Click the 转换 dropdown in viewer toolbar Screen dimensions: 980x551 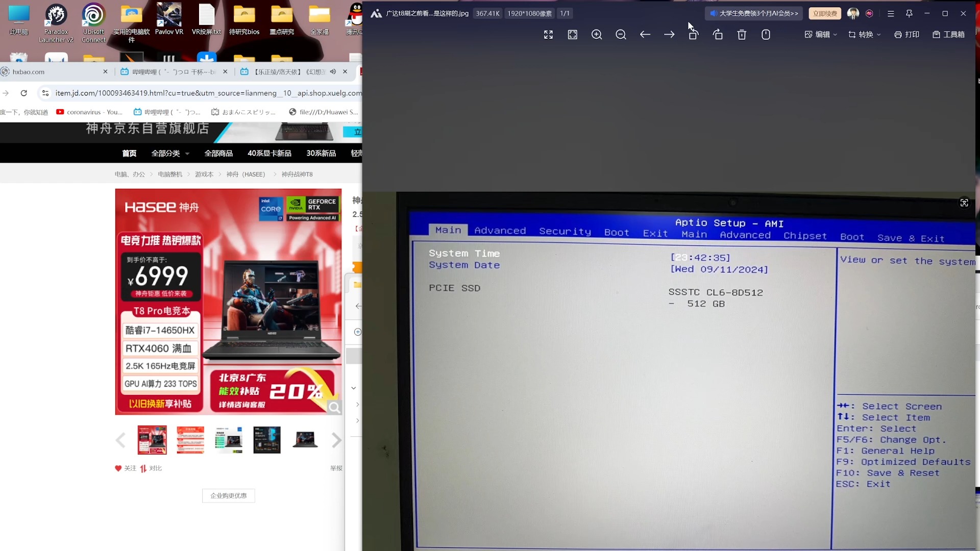click(868, 34)
